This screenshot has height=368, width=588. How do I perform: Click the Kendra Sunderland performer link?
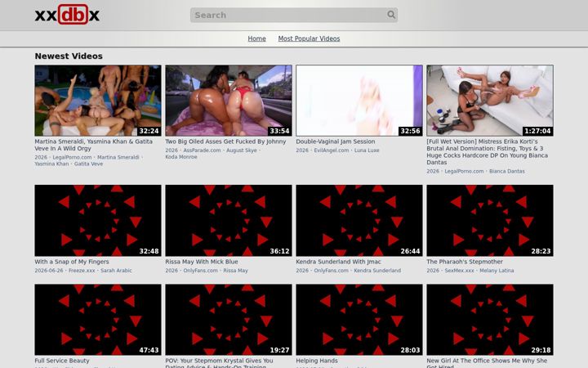[x=377, y=271]
